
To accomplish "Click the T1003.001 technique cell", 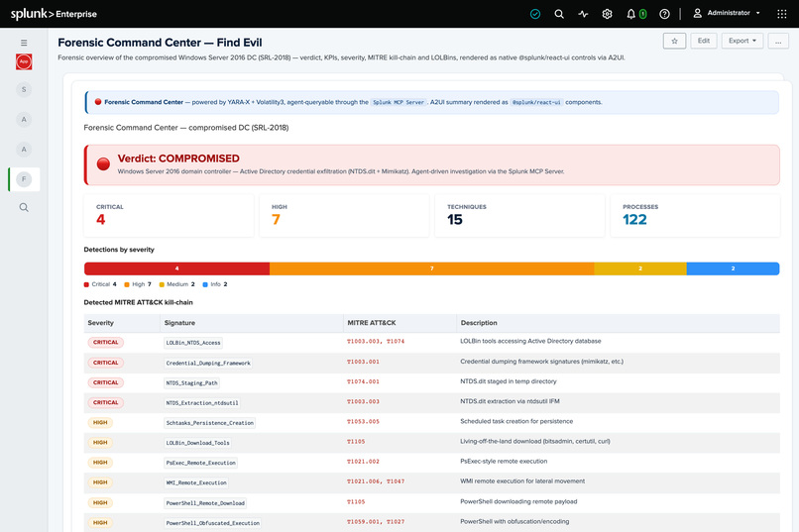I will (x=363, y=362).
